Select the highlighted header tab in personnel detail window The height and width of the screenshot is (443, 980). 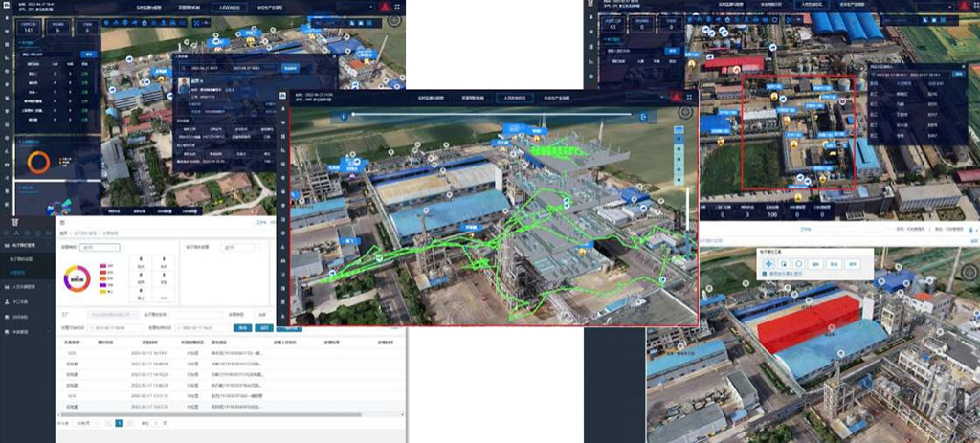click(230, 8)
